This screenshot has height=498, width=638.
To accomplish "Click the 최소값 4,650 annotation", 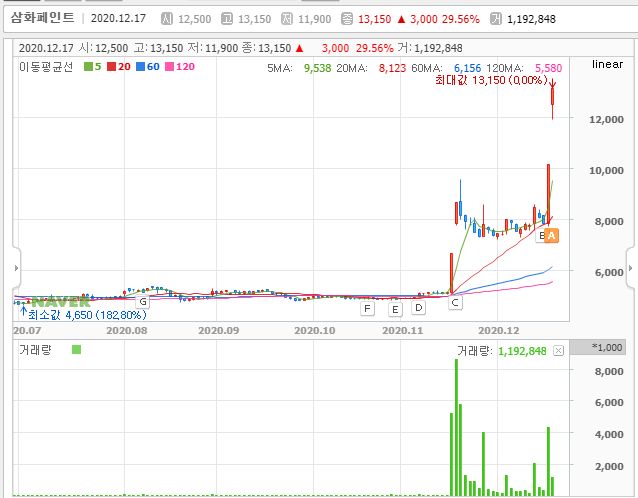I will point(87,315).
